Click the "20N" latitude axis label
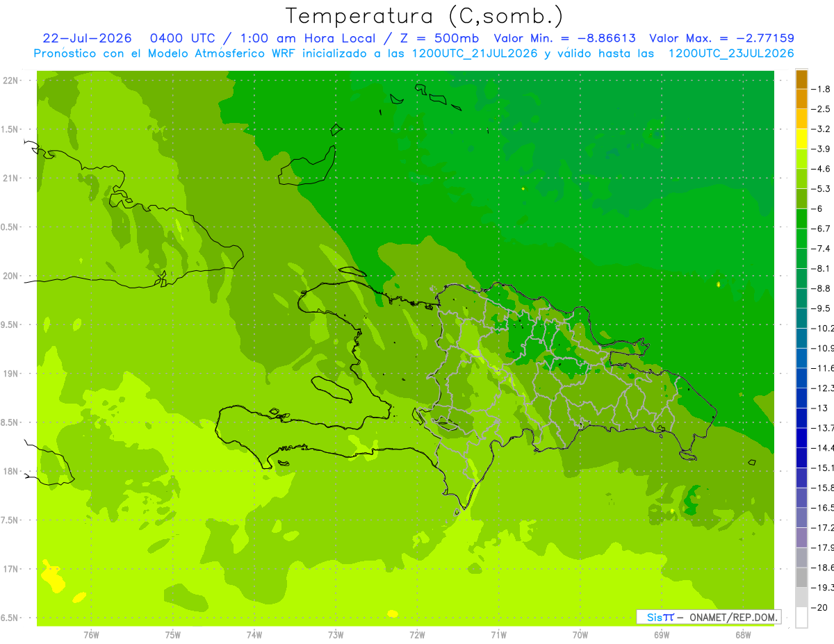The image size is (834, 644). coord(11,276)
